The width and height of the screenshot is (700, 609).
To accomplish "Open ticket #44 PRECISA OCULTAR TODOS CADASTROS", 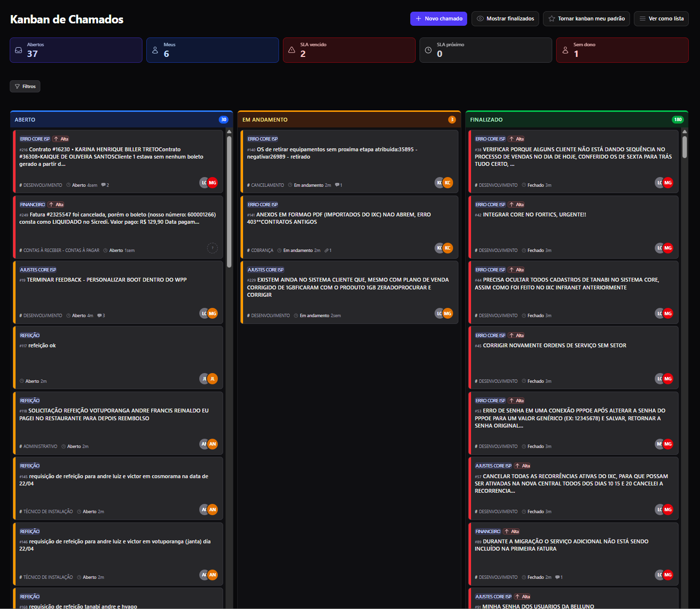I will (574, 292).
